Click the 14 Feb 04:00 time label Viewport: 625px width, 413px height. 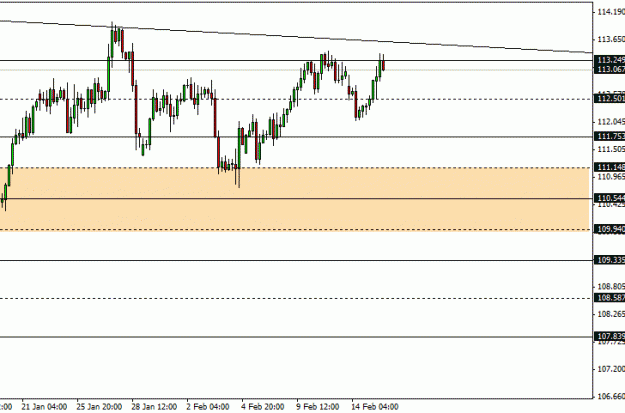pos(375,407)
